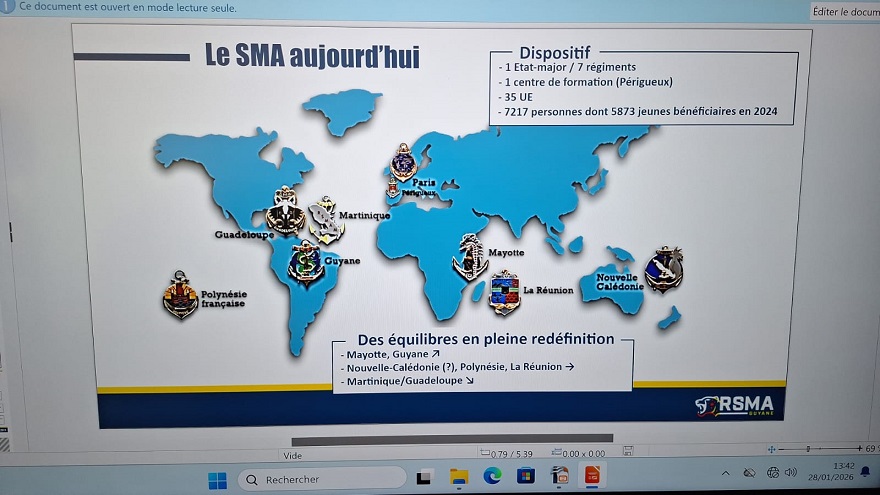Screen dimensions: 880x495
Task: Open the Windows Start menu
Action: pyautogui.click(x=217, y=479)
